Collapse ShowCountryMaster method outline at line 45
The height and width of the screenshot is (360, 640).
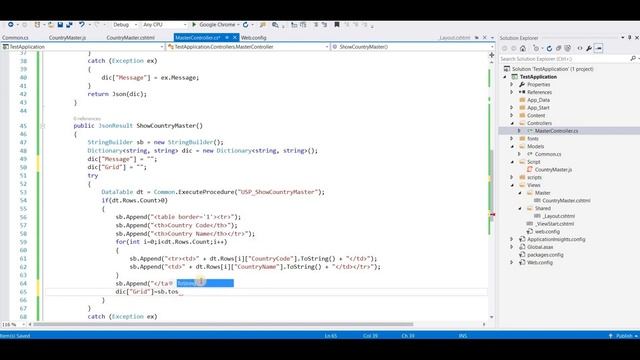pos(43,126)
